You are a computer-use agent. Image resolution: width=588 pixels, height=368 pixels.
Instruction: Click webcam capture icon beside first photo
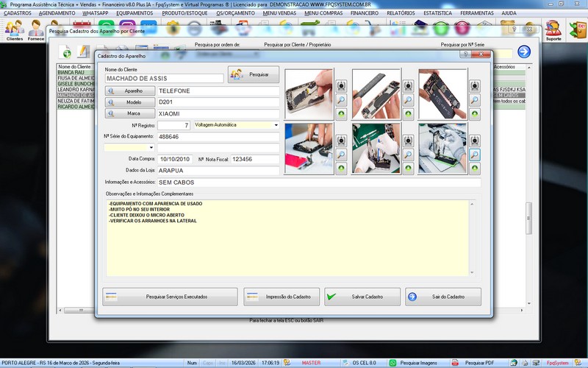[x=341, y=86]
